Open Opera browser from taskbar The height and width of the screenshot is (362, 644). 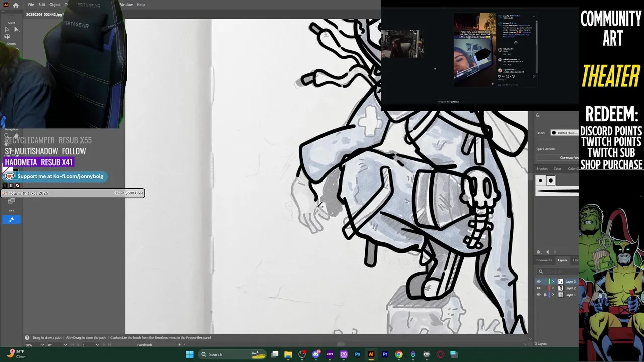[440, 354]
